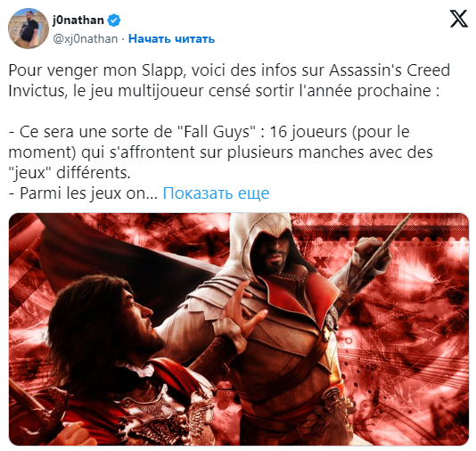Click the word "Invictus," in the tweet

pyautogui.click(x=38, y=91)
